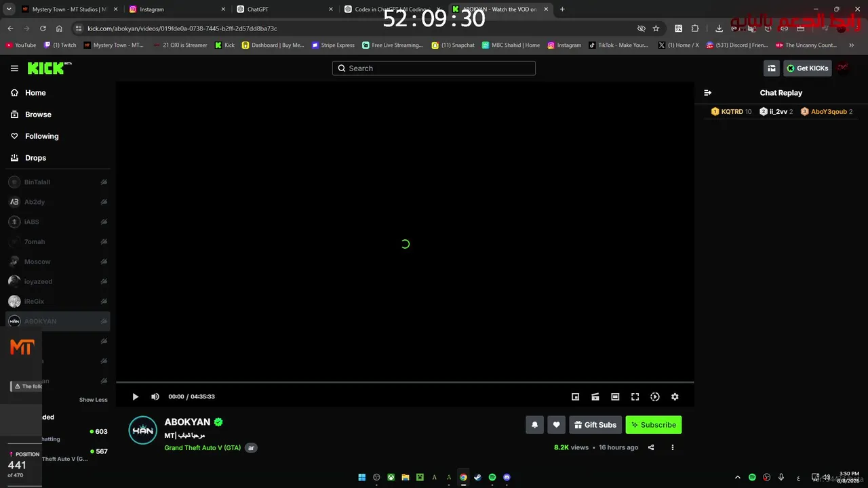Image resolution: width=868 pixels, height=488 pixels.
Task: Go to the browser home page
Action: [59, 28]
